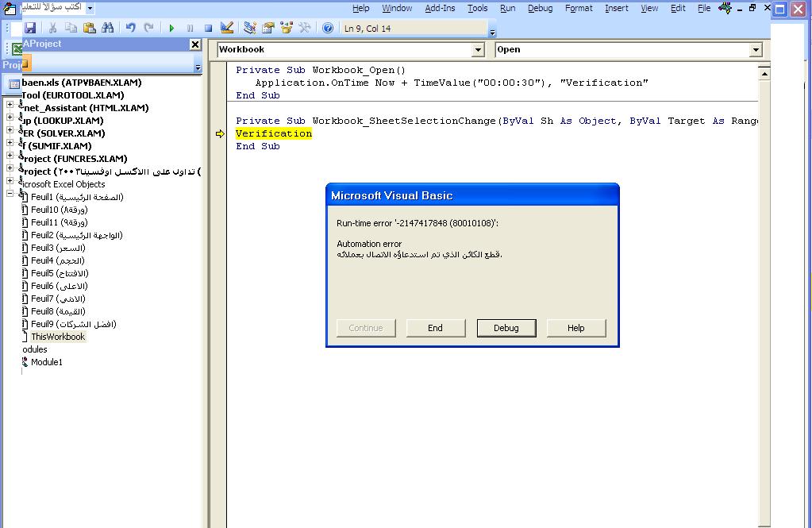Run the macro with the green play icon
This screenshot has width=812, height=528.
[x=171, y=28]
